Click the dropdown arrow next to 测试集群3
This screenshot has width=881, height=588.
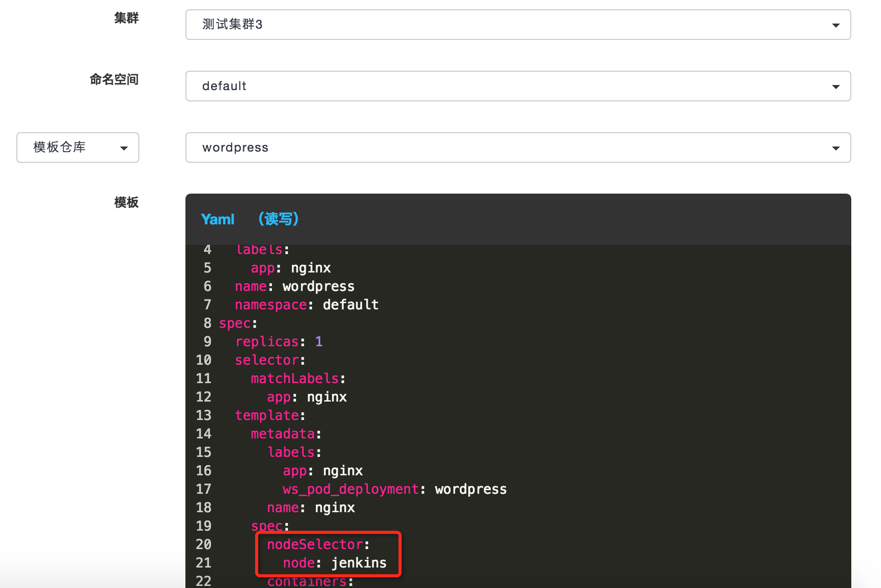[836, 24]
